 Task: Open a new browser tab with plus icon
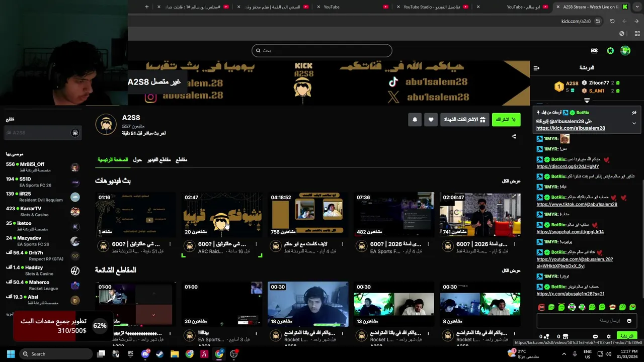[x=147, y=7]
